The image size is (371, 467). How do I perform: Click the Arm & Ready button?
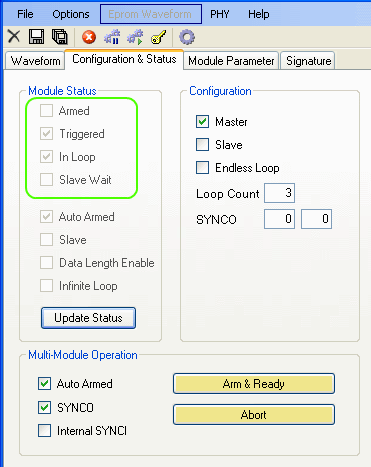254,384
